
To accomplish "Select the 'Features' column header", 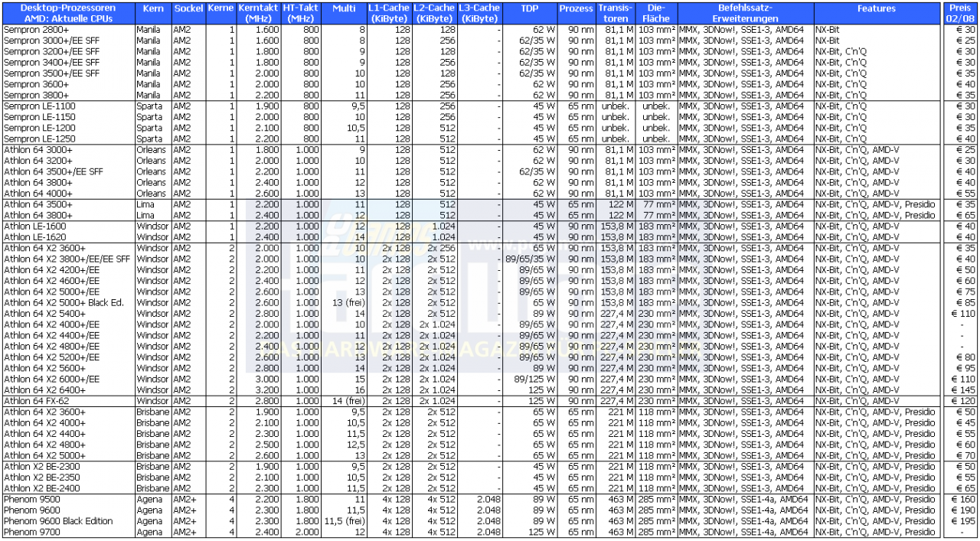I will 877,13.
